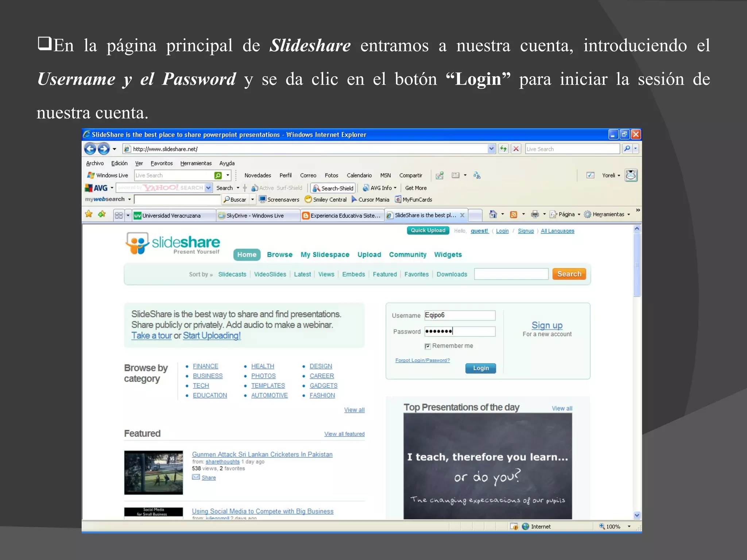Click the Stop loading red X icon
The height and width of the screenshot is (560, 747).
(x=516, y=149)
